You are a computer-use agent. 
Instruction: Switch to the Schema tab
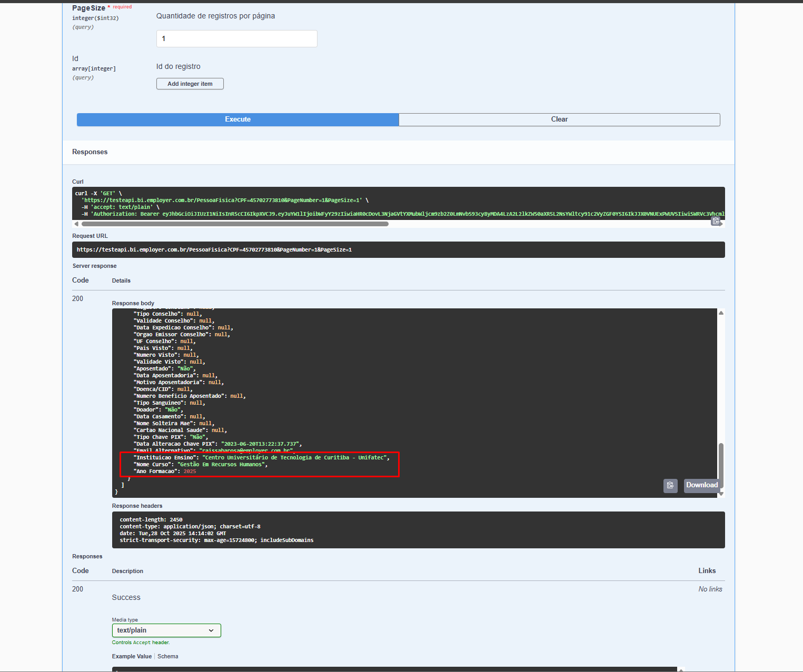(168, 656)
